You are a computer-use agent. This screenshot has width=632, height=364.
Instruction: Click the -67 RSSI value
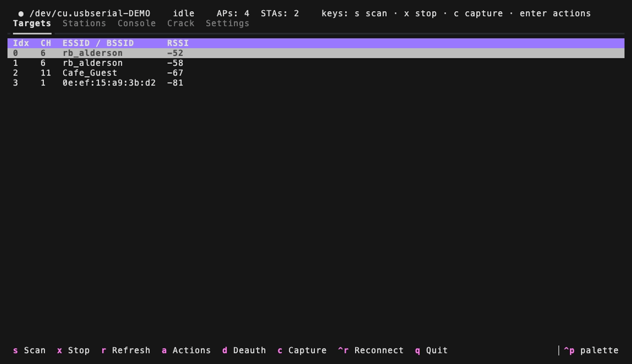[x=175, y=73]
